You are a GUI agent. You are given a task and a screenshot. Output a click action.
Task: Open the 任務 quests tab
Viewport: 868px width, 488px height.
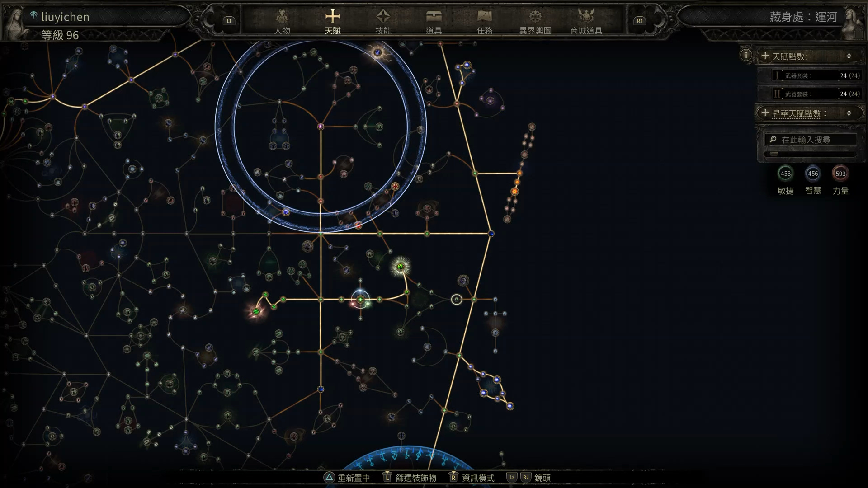click(x=484, y=22)
